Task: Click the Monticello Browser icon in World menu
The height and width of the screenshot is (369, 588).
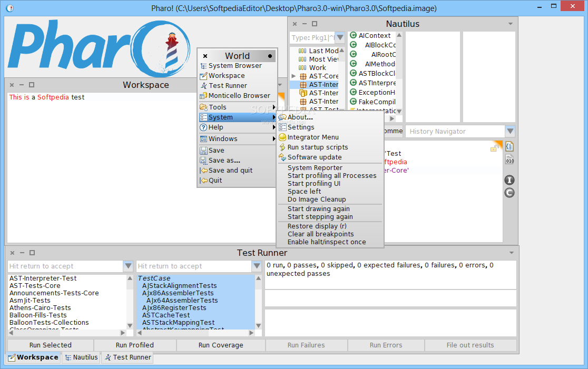Action: [203, 96]
